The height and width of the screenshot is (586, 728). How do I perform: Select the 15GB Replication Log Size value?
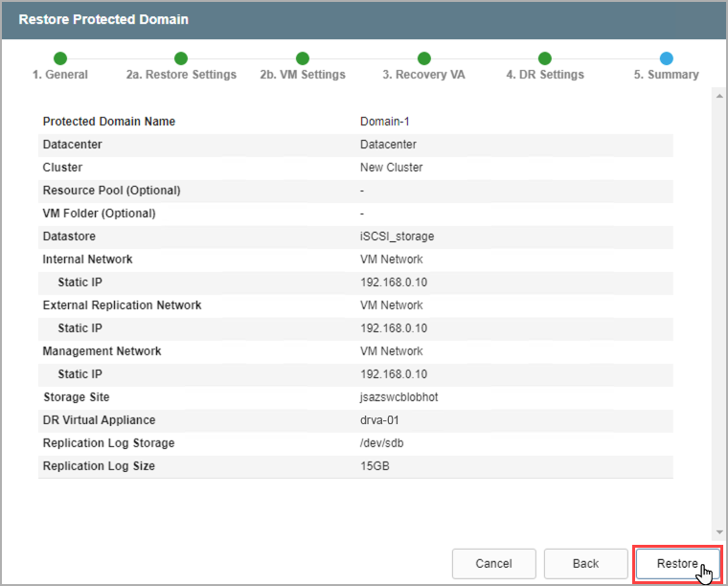pyautogui.click(x=375, y=466)
